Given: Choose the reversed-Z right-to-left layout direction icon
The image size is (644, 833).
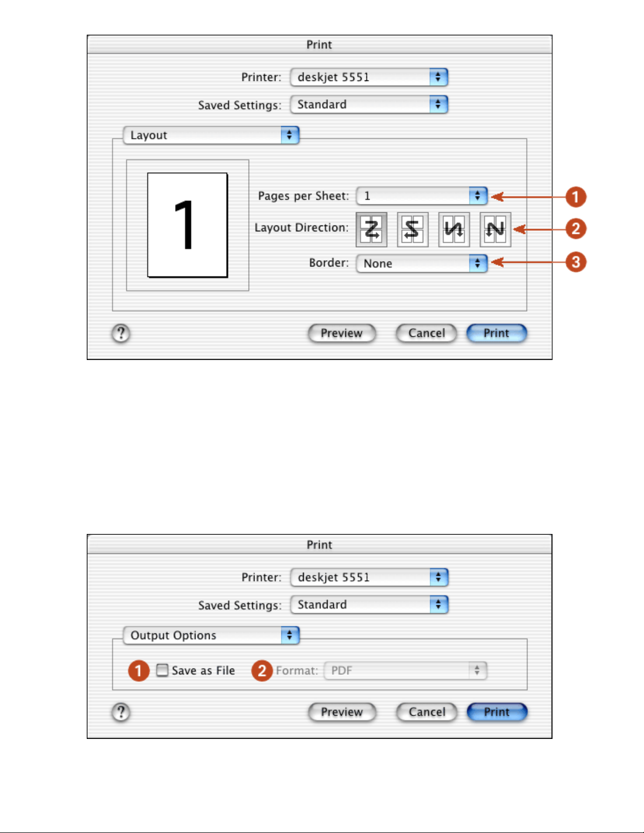Looking at the screenshot, I should point(412,229).
